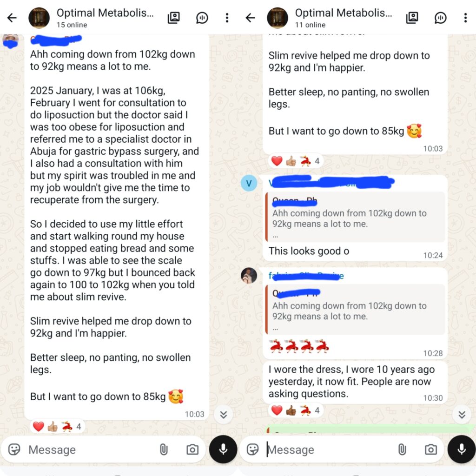The height and width of the screenshot is (476, 476).
Task: Jump to the latest messages in the left chat
Action: pyautogui.click(x=224, y=414)
